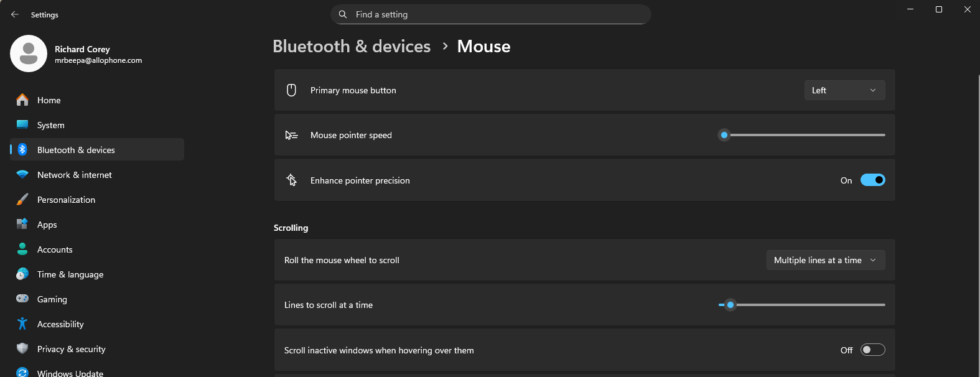Turn off Enhance pointer precision toggle
This screenshot has width=980, height=377.
(x=872, y=180)
